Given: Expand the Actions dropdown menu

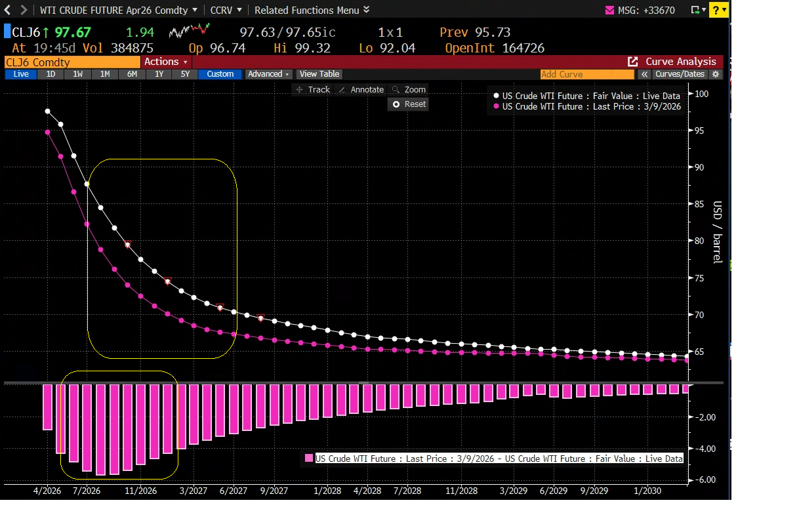Looking at the screenshot, I should click(166, 62).
